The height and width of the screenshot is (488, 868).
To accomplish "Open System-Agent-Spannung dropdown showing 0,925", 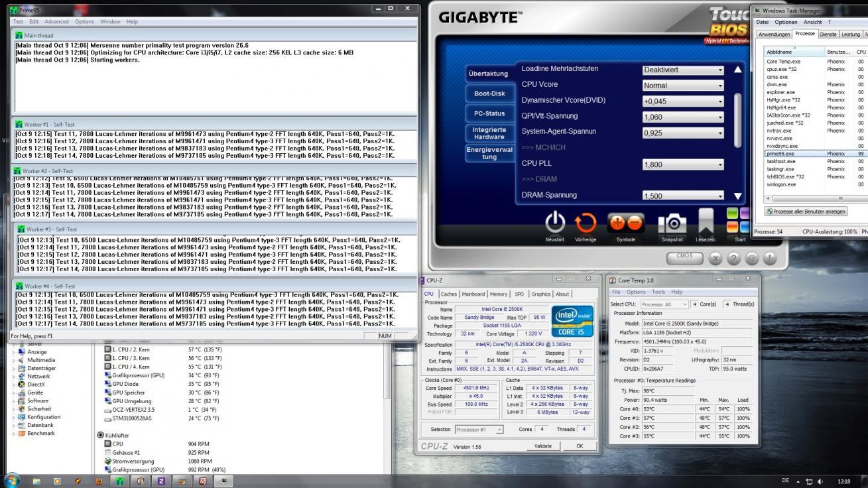I will click(x=683, y=133).
